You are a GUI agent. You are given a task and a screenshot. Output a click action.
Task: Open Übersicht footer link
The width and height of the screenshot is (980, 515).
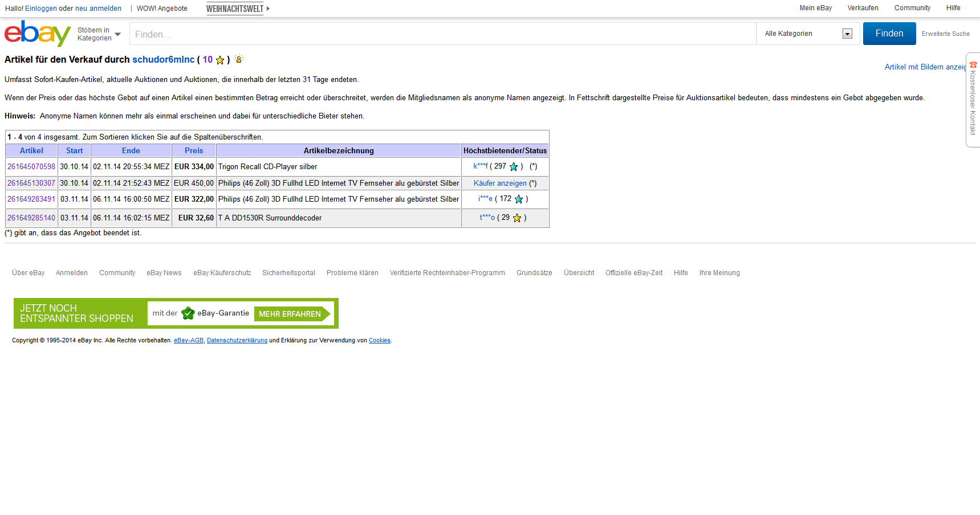pyautogui.click(x=579, y=273)
